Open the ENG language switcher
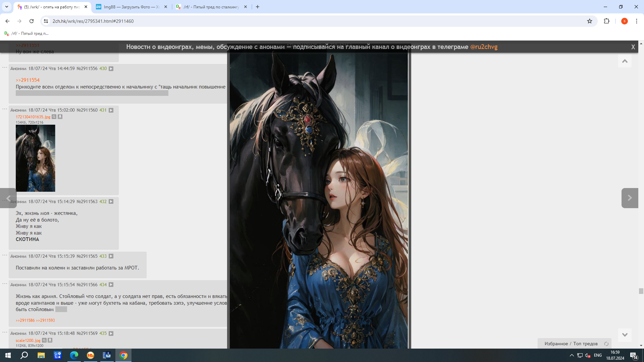The height and width of the screenshot is (362, 644). 598,355
